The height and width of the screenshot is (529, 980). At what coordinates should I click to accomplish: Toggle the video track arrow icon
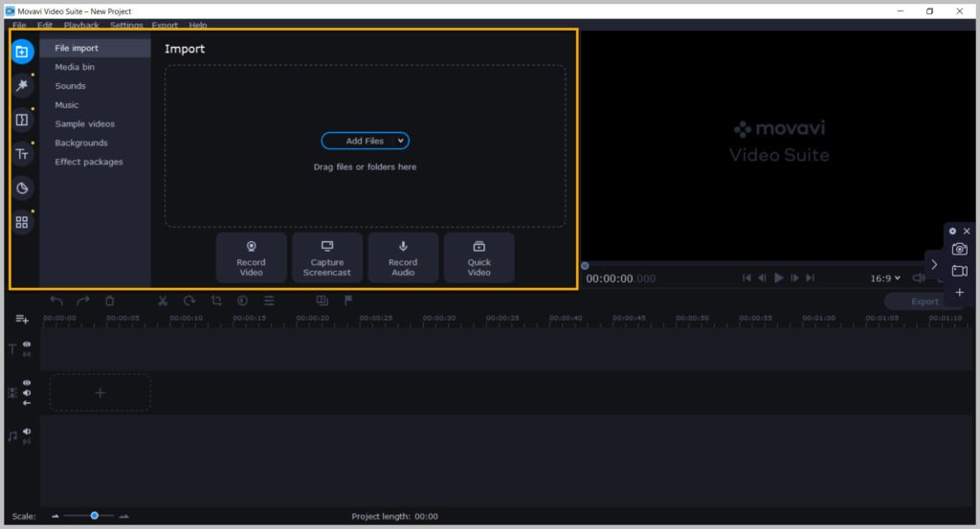[27, 403]
